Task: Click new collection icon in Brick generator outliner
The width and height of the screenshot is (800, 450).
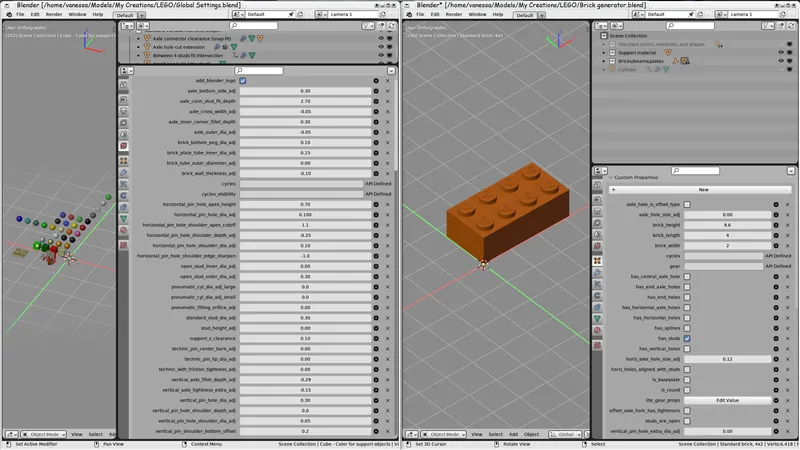Action: (781, 26)
